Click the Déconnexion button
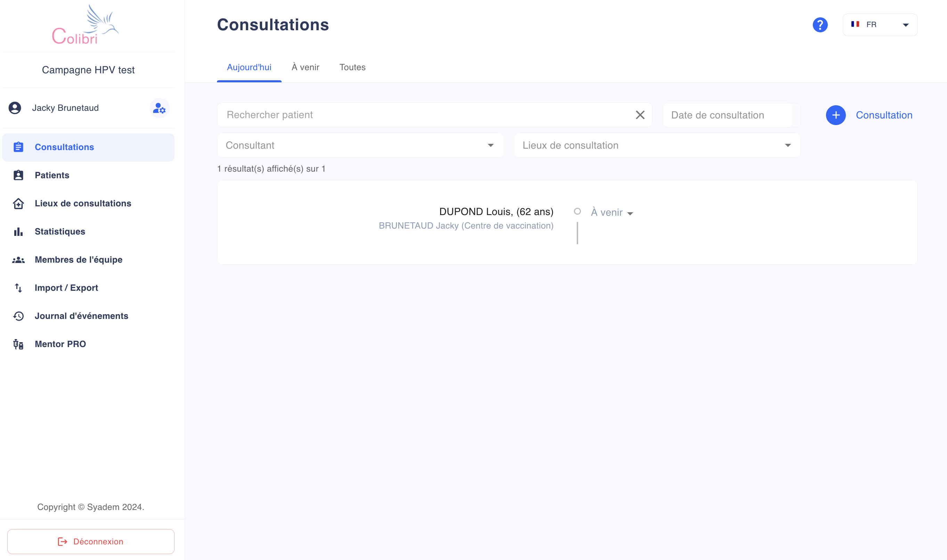 (x=91, y=542)
